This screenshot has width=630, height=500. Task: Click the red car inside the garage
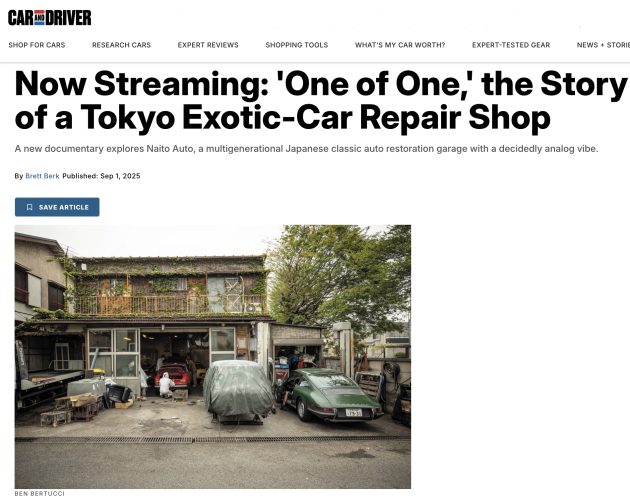tap(173, 375)
